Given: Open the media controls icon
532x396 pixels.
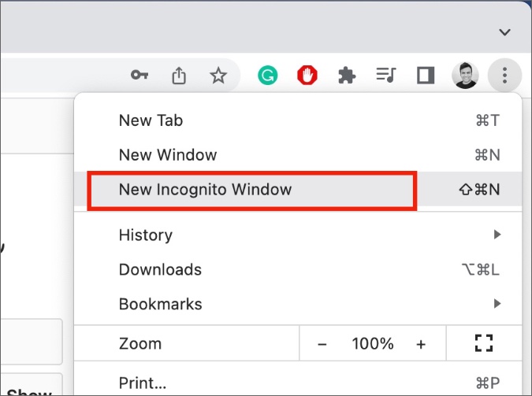Looking at the screenshot, I should coord(386,75).
